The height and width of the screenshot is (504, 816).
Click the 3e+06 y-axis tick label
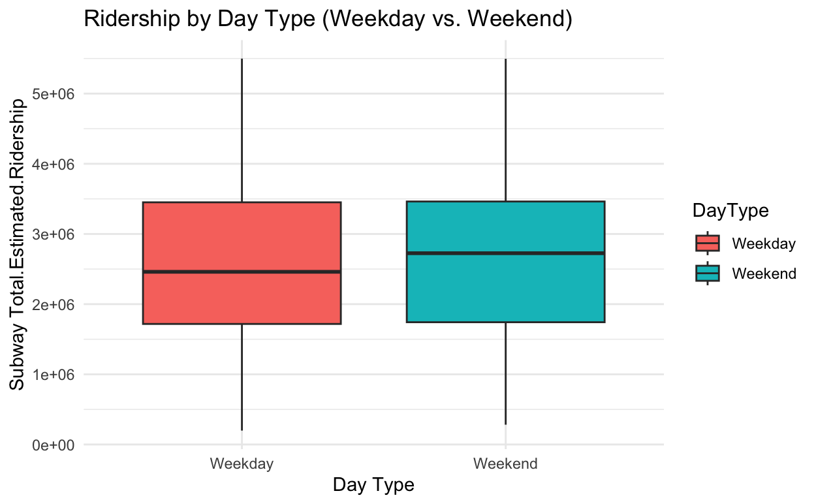pyautogui.click(x=54, y=234)
